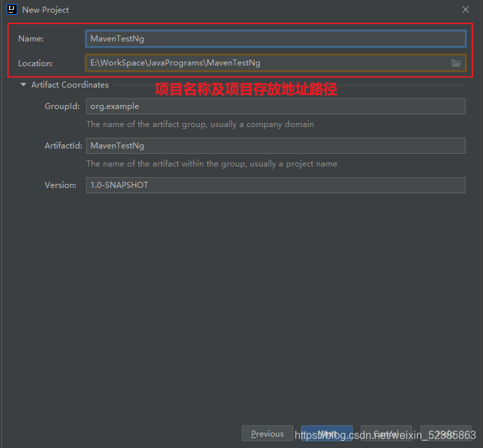Edit the GroupId field org.example
The image size is (483, 448).
(276, 106)
